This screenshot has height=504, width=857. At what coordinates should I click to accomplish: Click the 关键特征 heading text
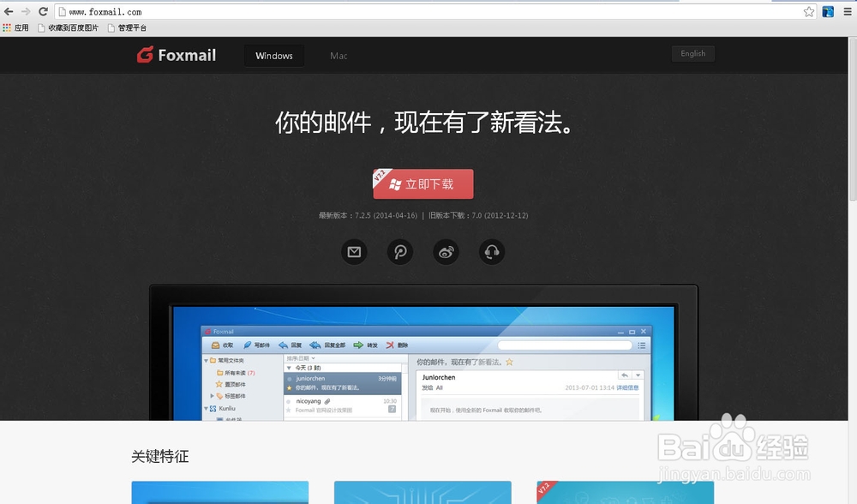(160, 457)
